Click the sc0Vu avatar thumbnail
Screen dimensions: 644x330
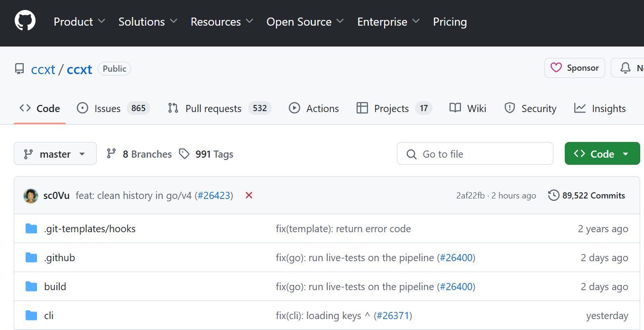(31, 196)
